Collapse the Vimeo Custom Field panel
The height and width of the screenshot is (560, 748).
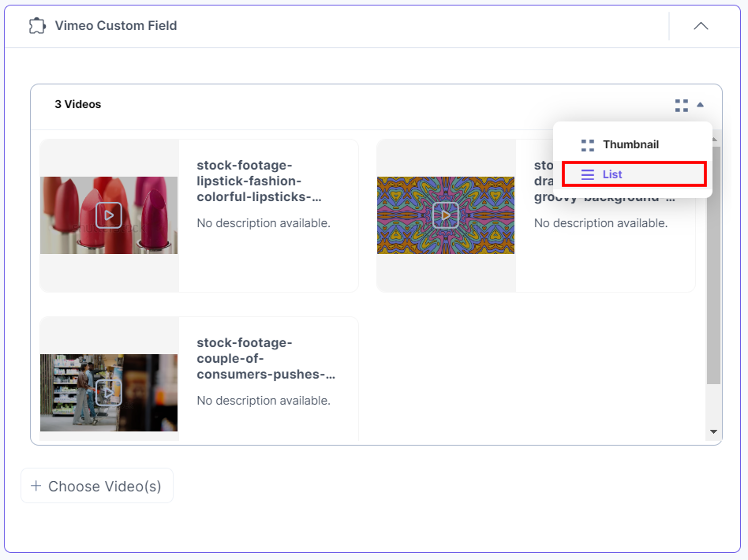click(x=701, y=26)
